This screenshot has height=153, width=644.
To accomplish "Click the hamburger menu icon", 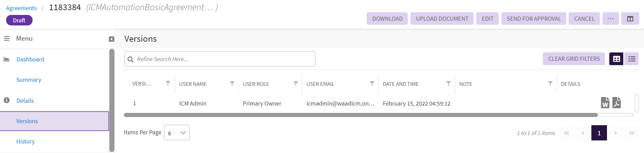I will tap(7, 39).
